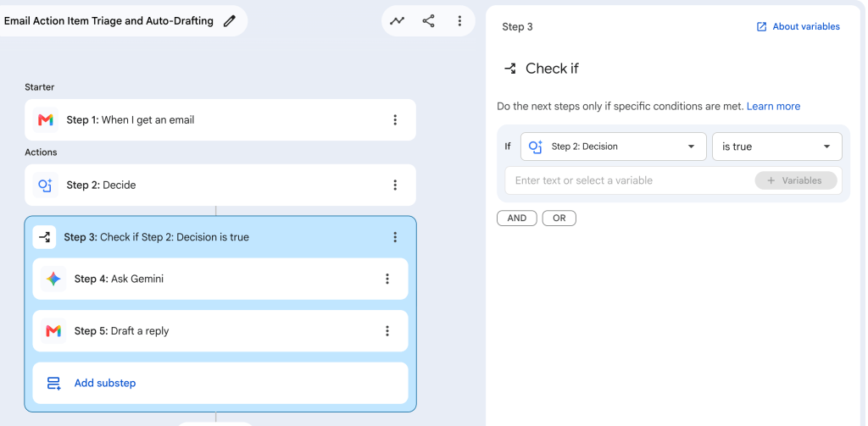
Task: Open Step 2 three-dot options menu
Action: coord(395,185)
